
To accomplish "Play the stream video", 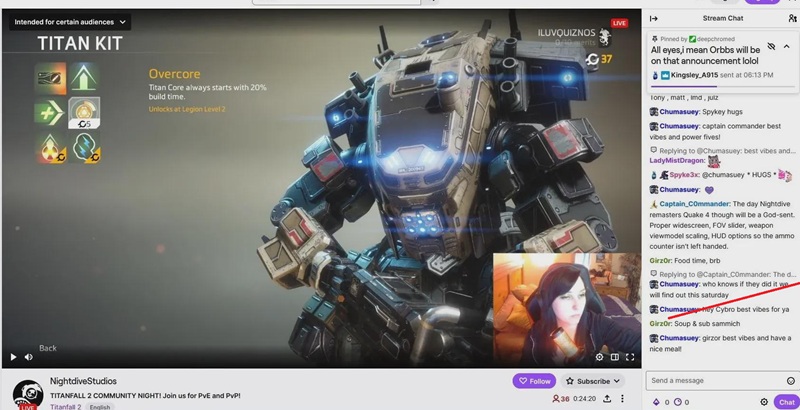I will coord(13,357).
